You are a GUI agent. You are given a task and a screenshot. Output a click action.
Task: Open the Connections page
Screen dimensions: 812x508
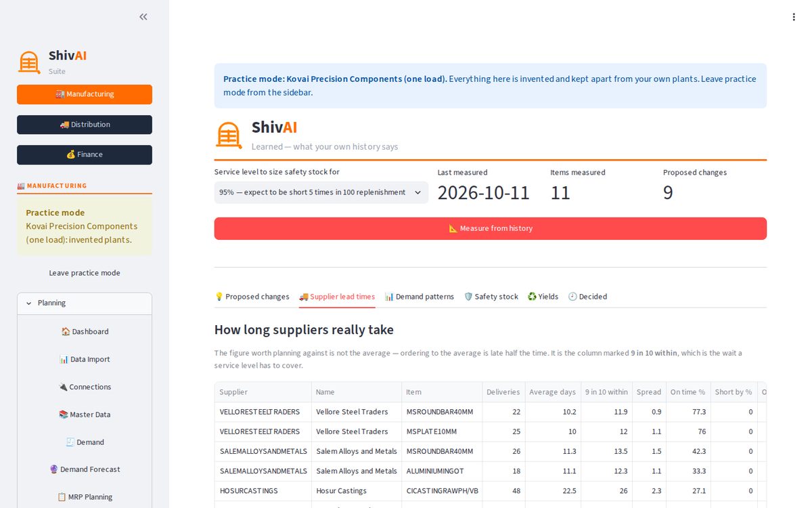(85, 387)
